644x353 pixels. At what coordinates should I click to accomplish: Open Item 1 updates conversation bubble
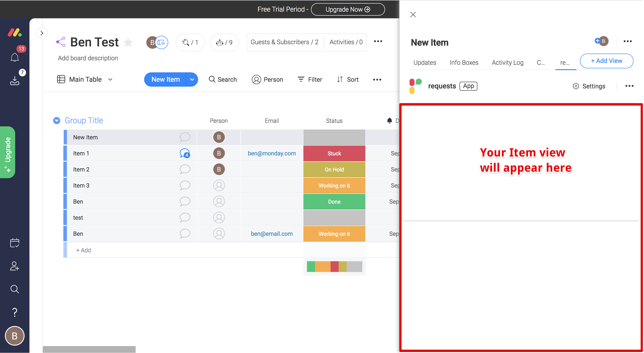click(185, 153)
